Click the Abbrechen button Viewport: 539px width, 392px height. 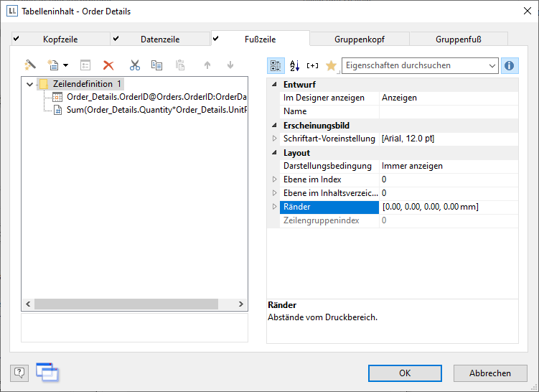coord(490,373)
